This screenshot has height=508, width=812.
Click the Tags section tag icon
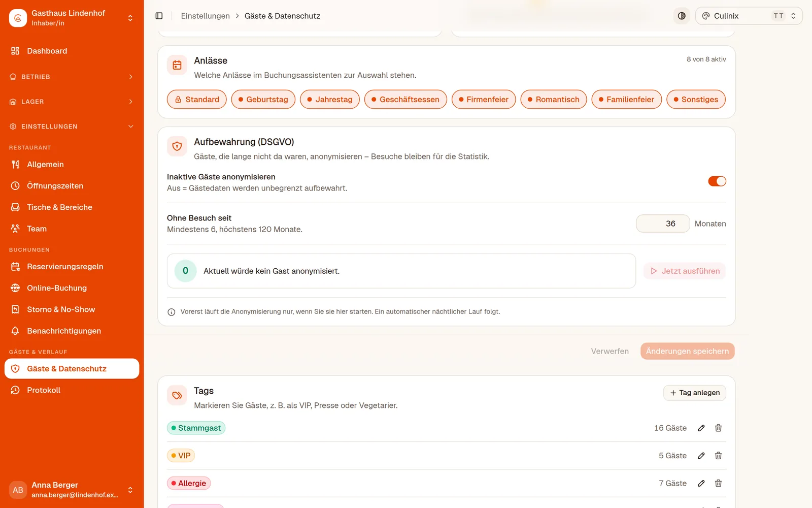click(177, 395)
